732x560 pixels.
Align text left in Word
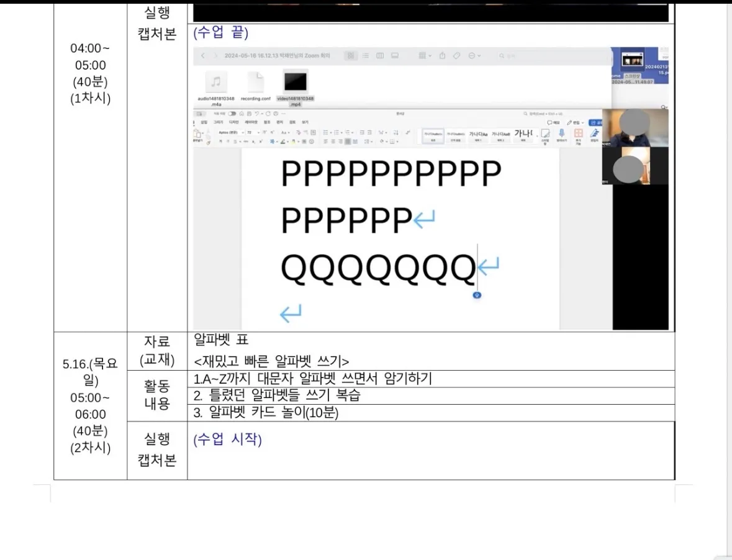pyautogui.click(x=325, y=142)
